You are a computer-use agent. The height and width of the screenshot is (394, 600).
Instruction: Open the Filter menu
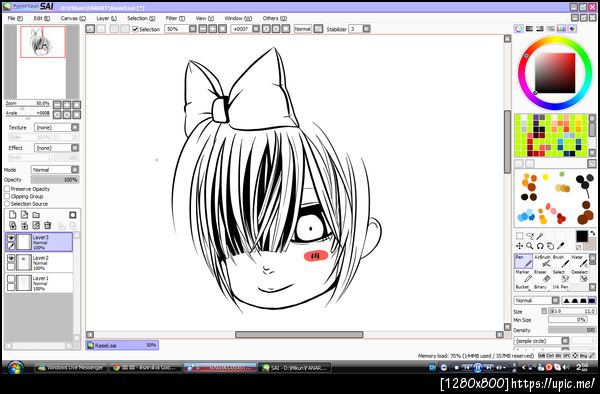[x=175, y=18]
